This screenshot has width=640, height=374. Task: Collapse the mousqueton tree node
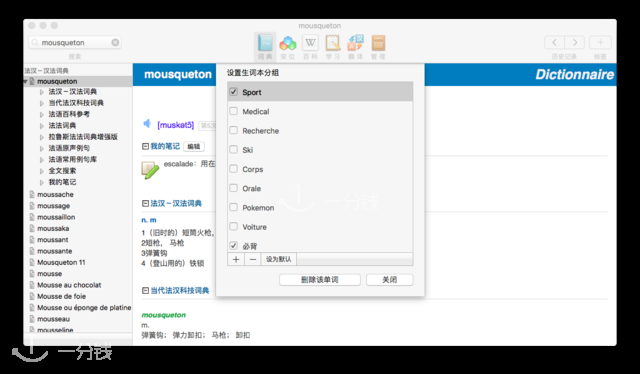pyautogui.click(x=25, y=81)
